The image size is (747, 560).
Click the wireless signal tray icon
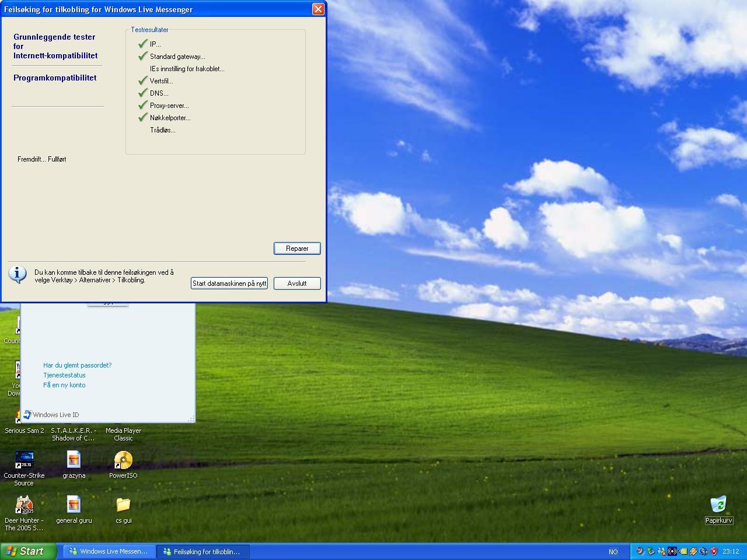[672, 551]
